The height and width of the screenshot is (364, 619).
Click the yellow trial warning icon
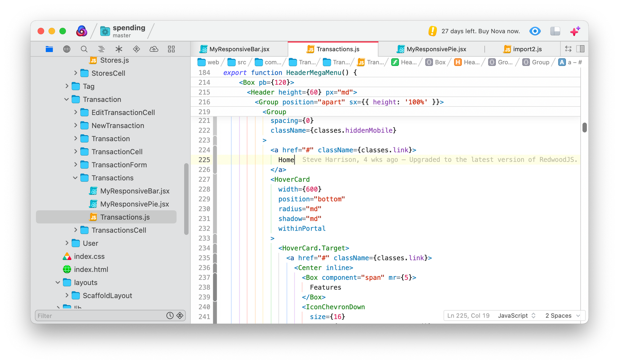point(432,31)
